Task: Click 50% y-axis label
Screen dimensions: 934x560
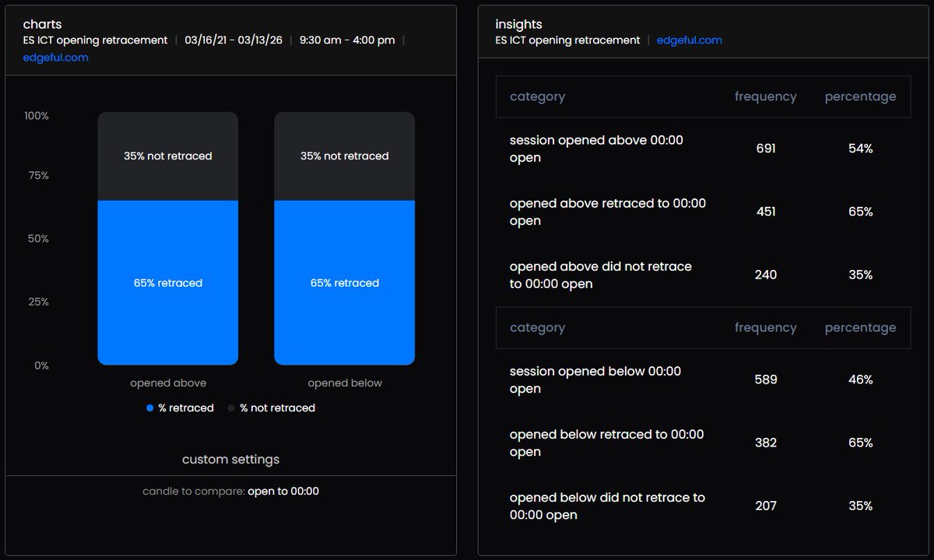Action: (x=39, y=239)
